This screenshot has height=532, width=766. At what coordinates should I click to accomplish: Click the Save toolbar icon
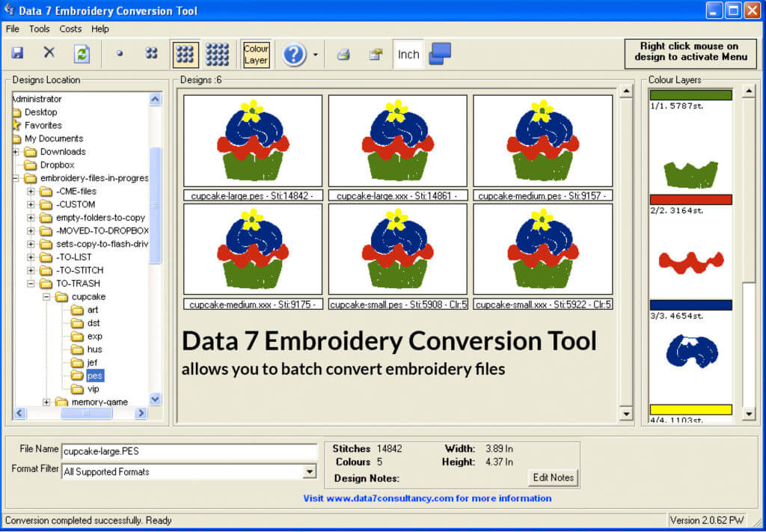tap(17, 53)
